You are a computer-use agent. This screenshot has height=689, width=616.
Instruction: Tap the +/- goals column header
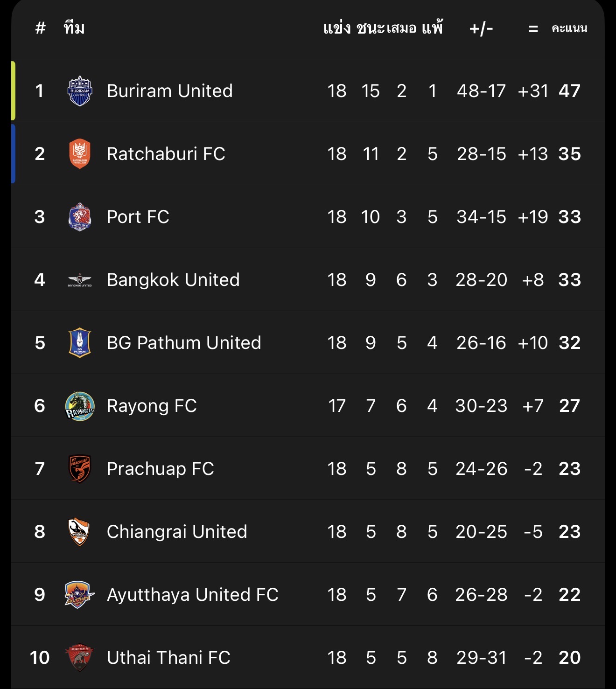pos(481,28)
